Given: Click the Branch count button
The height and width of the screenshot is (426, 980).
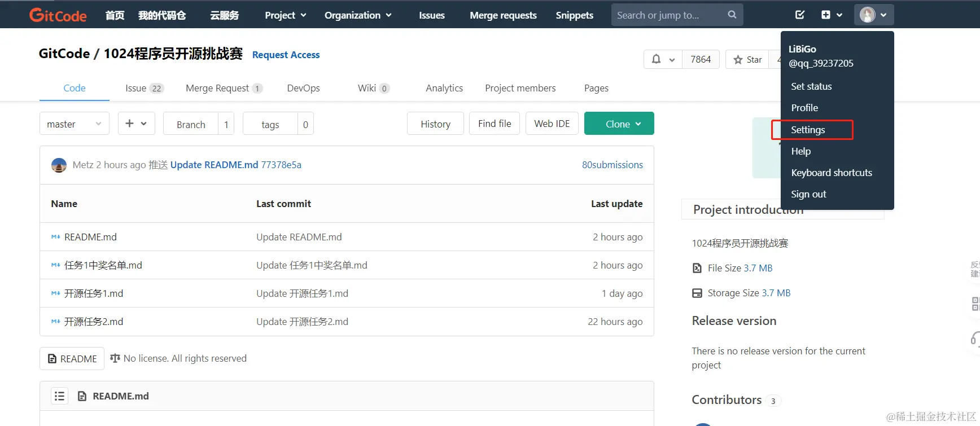Looking at the screenshot, I should pyautogui.click(x=199, y=124).
